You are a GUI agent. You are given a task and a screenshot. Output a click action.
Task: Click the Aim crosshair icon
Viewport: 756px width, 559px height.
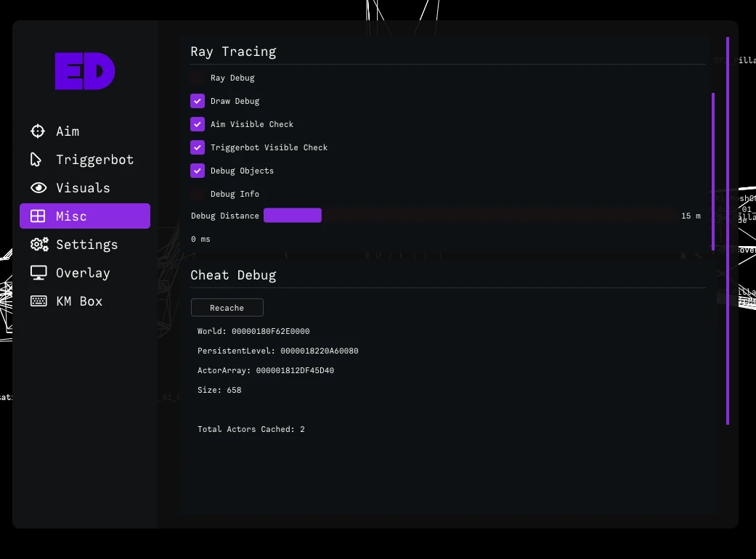pyautogui.click(x=38, y=131)
